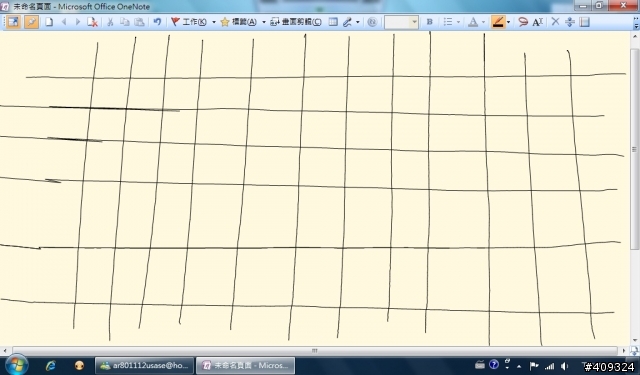Select the lasso selection tool
Image resolution: width=640 pixels, height=375 pixels.
point(523,22)
